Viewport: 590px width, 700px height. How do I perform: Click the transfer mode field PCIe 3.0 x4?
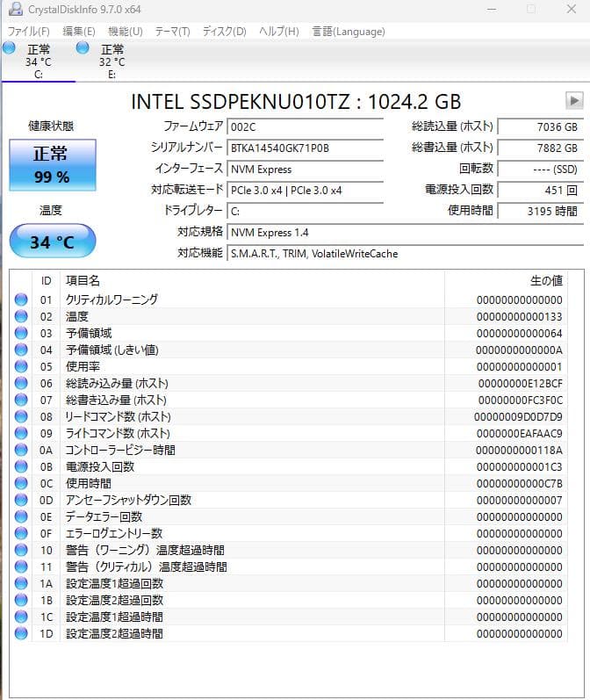pyautogui.click(x=305, y=191)
